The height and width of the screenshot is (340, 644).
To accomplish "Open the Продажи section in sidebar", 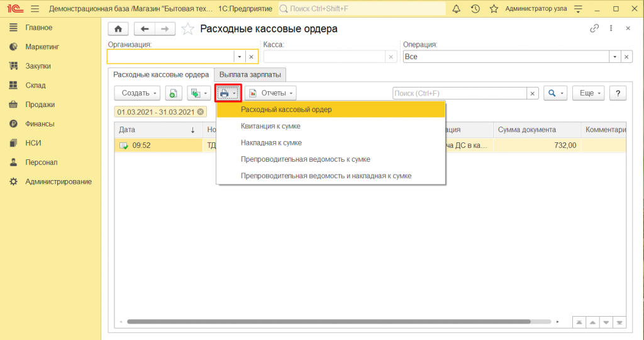I will tap(40, 105).
